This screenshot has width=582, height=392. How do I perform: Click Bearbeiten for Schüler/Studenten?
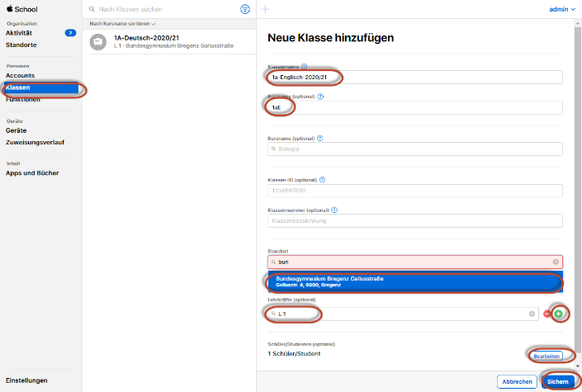pyautogui.click(x=547, y=354)
